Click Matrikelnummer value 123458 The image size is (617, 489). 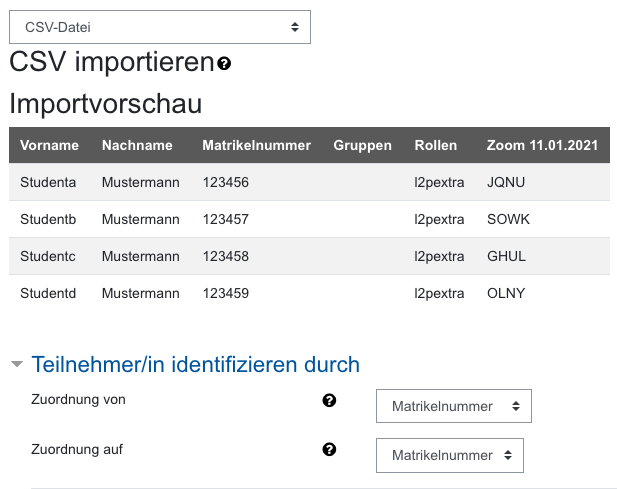(x=225, y=256)
